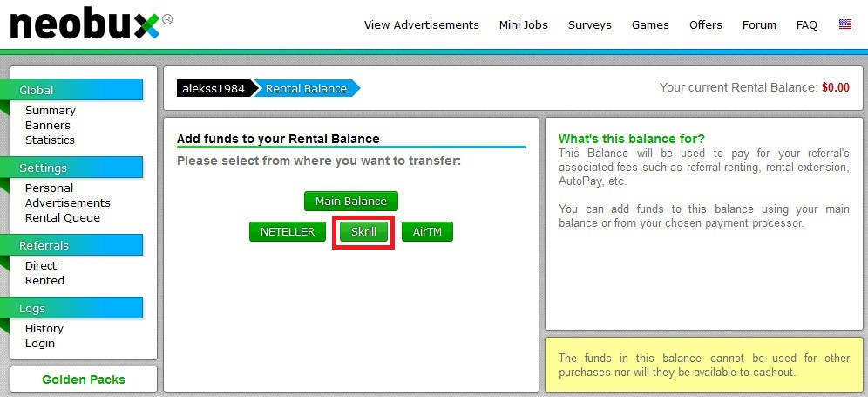Go to the Surveys section

[x=590, y=25]
